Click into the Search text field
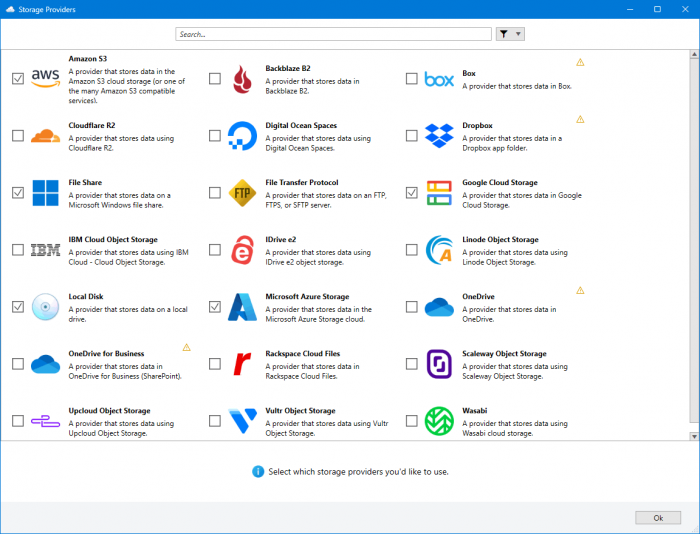 pos(333,34)
